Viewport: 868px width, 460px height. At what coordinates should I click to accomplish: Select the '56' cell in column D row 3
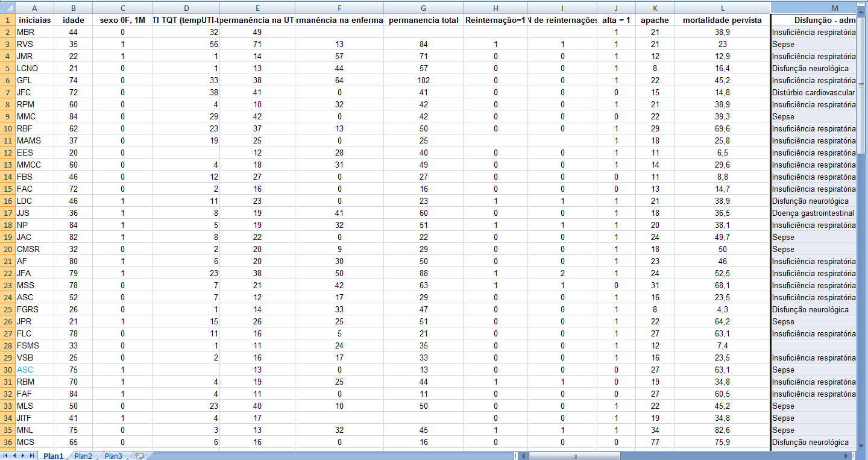click(x=186, y=44)
